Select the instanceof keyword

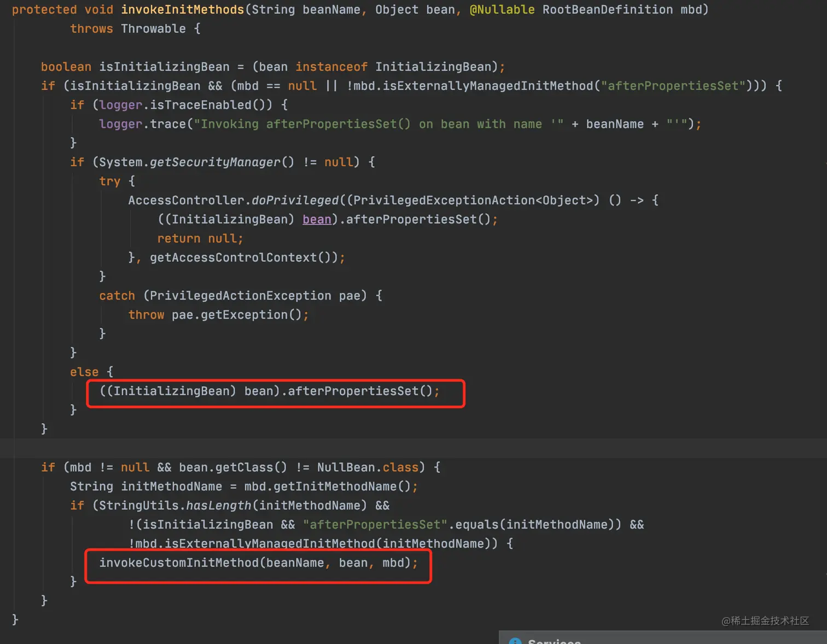tap(331, 67)
